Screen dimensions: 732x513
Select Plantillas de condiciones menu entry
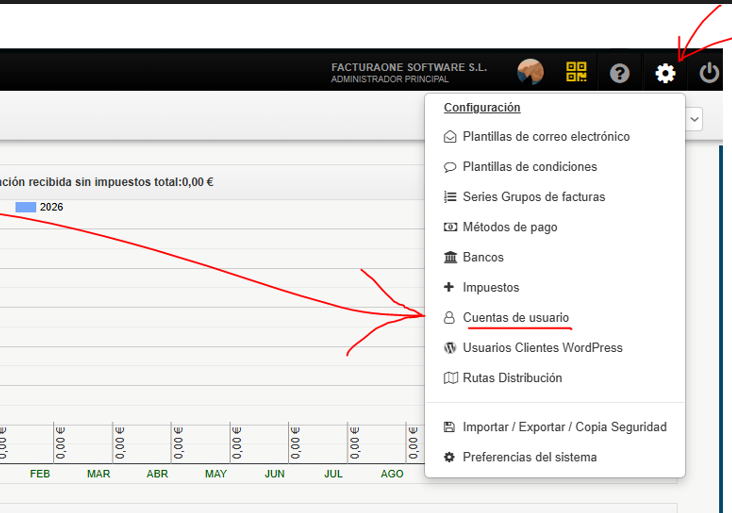(x=530, y=167)
